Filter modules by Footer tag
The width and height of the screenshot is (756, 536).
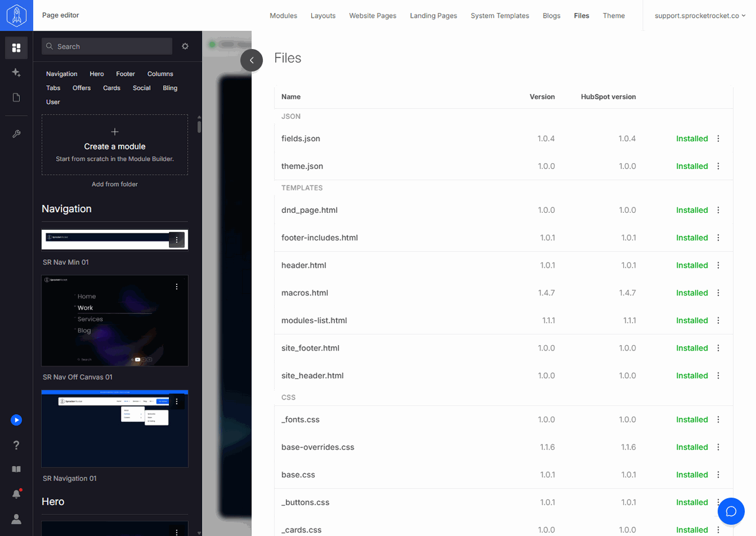click(125, 74)
